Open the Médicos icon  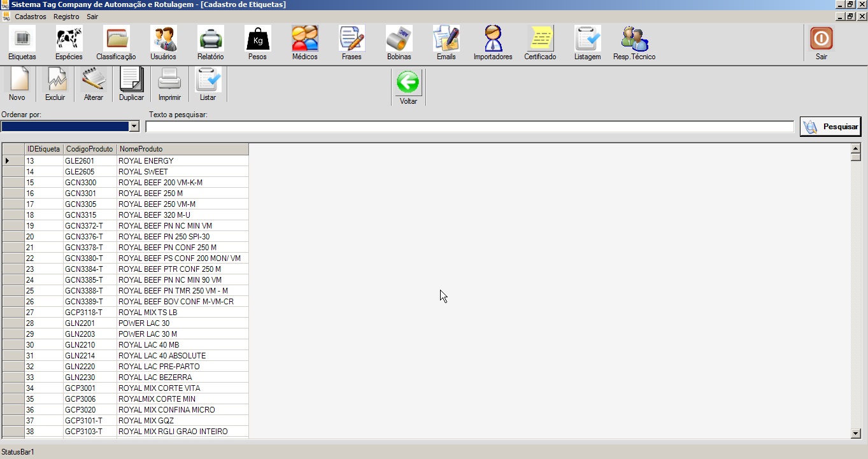click(x=304, y=39)
